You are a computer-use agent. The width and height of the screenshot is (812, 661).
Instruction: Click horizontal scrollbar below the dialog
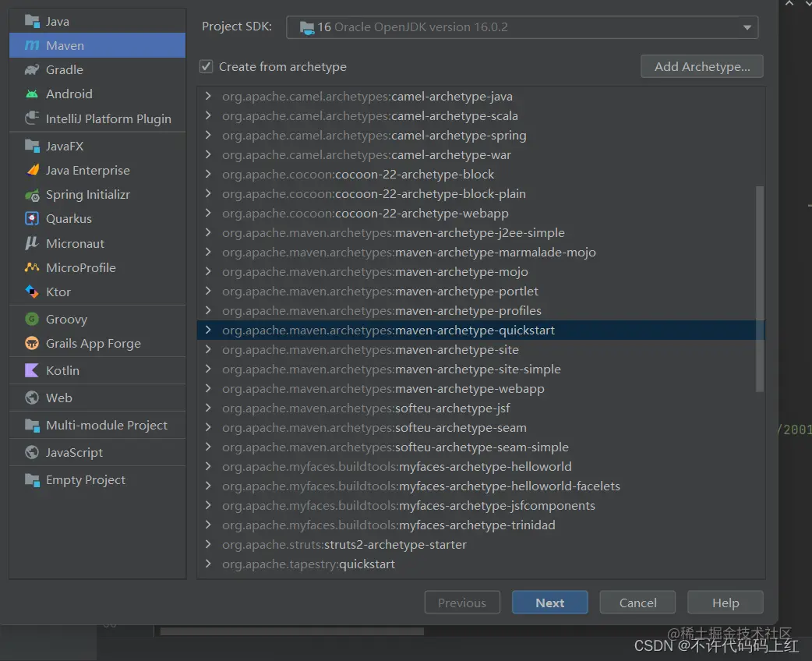click(x=291, y=631)
